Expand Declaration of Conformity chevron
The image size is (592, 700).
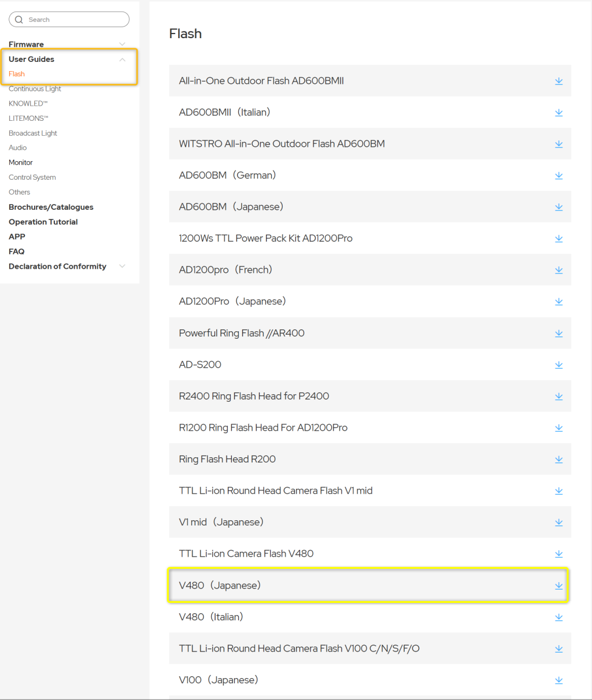click(x=122, y=266)
